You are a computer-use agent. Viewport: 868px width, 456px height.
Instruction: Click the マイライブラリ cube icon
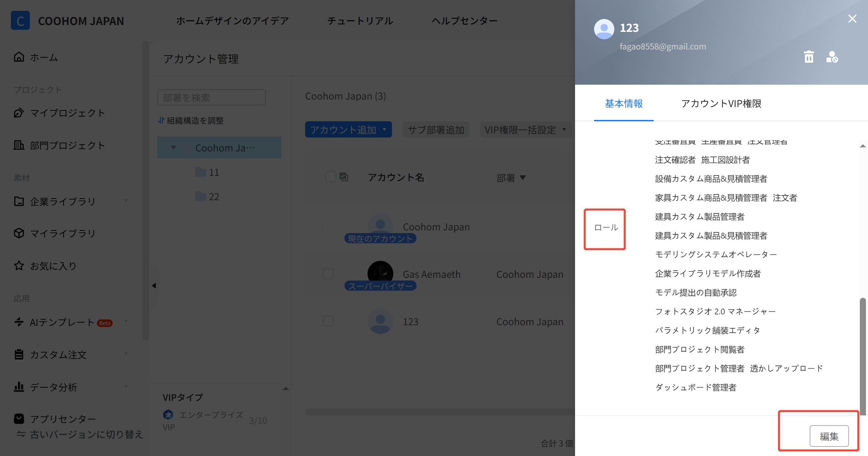[19, 233]
